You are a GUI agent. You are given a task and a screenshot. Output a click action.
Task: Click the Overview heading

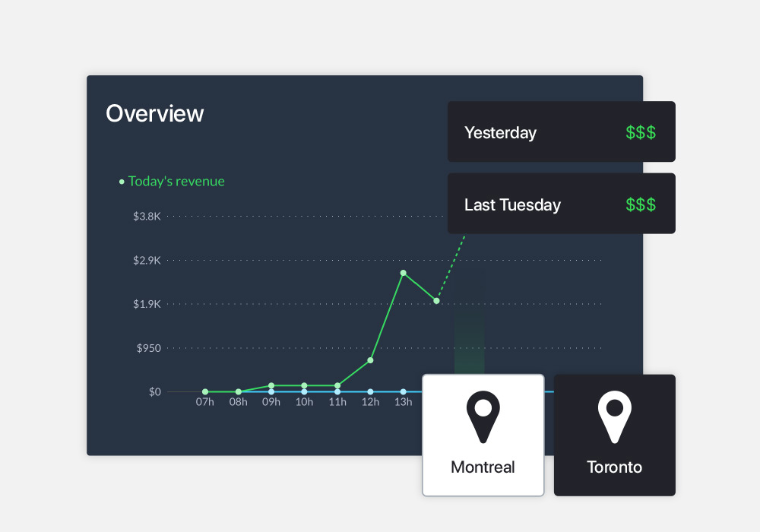tap(155, 113)
